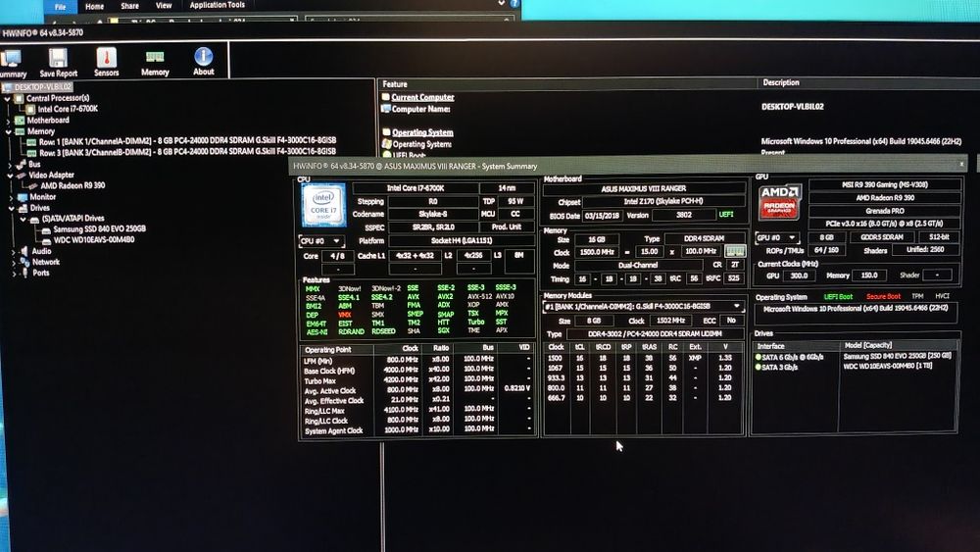Click the Monitor icon in the tree
Image resolution: width=980 pixels, height=552 pixels.
[23, 197]
